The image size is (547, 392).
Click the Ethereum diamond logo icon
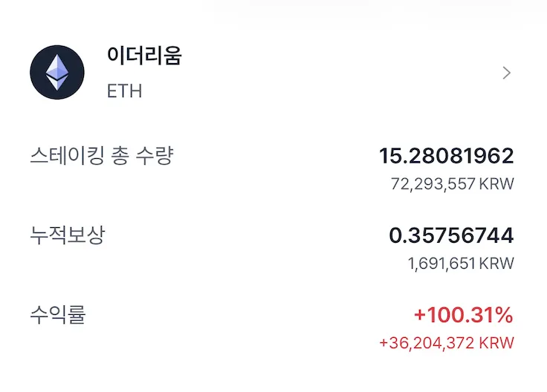[x=57, y=73]
